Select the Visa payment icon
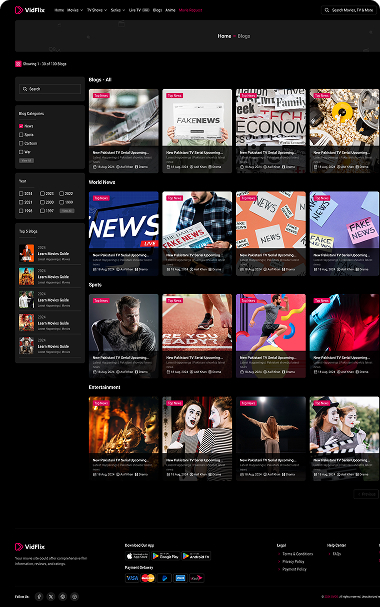Image resolution: width=380 pixels, height=607 pixels. pos(132,578)
